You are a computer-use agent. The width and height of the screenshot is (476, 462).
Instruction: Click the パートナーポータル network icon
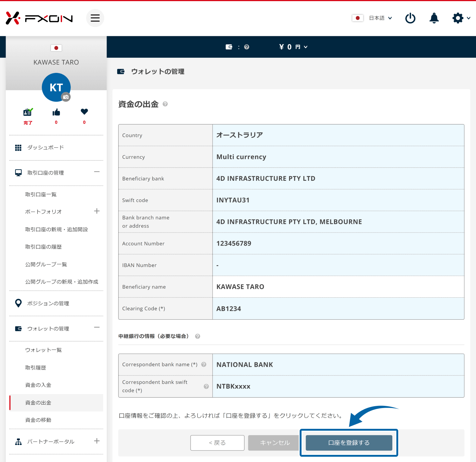pyautogui.click(x=18, y=442)
